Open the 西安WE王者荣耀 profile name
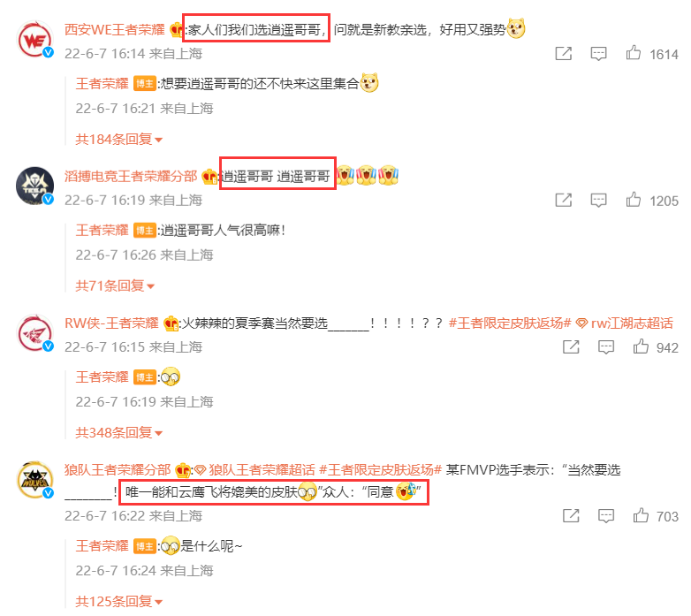 (x=115, y=29)
